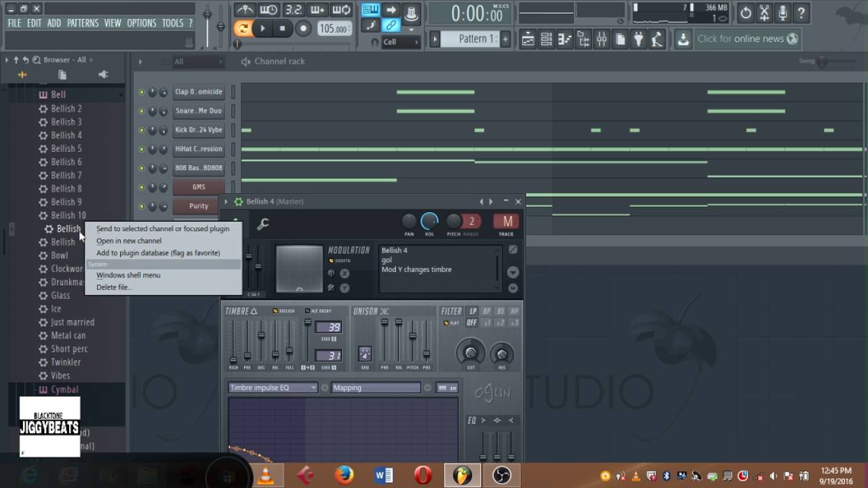Click the download content library icon
The height and width of the screenshot is (488, 868).
pyautogui.click(x=683, y=39)
